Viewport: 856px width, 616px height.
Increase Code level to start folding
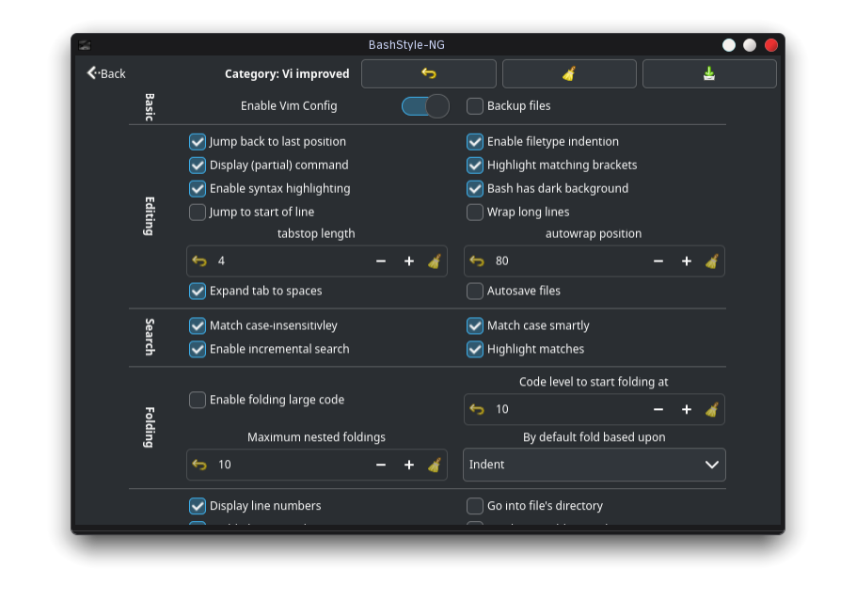(687, 409)
